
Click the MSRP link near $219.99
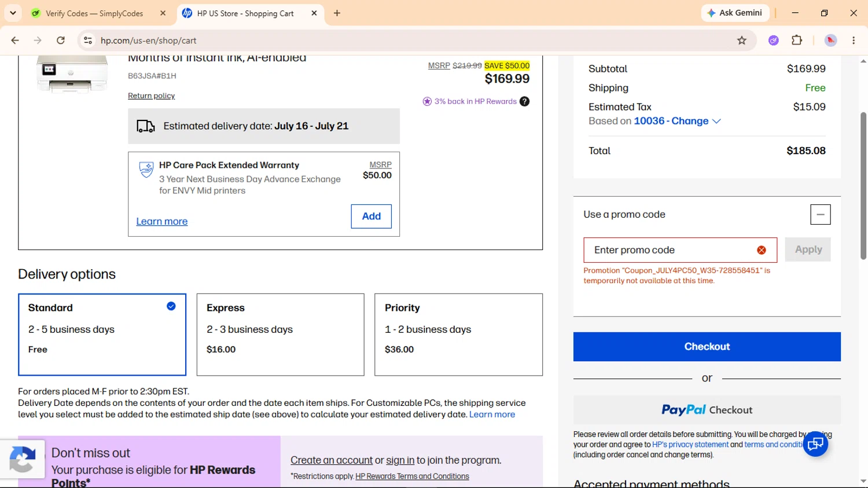(x=439, y=65)
